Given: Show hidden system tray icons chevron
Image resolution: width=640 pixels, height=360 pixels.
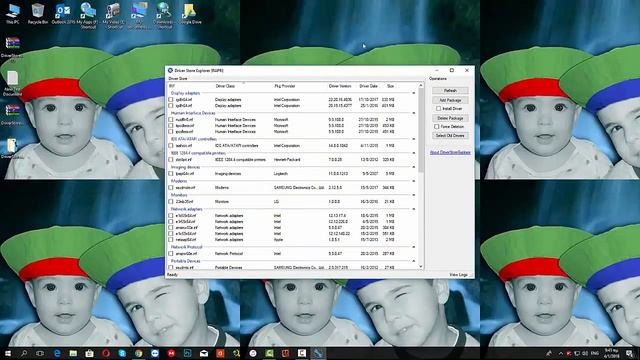Looking at the screenshot, I should pyautogui.click(x=560, y=353).
